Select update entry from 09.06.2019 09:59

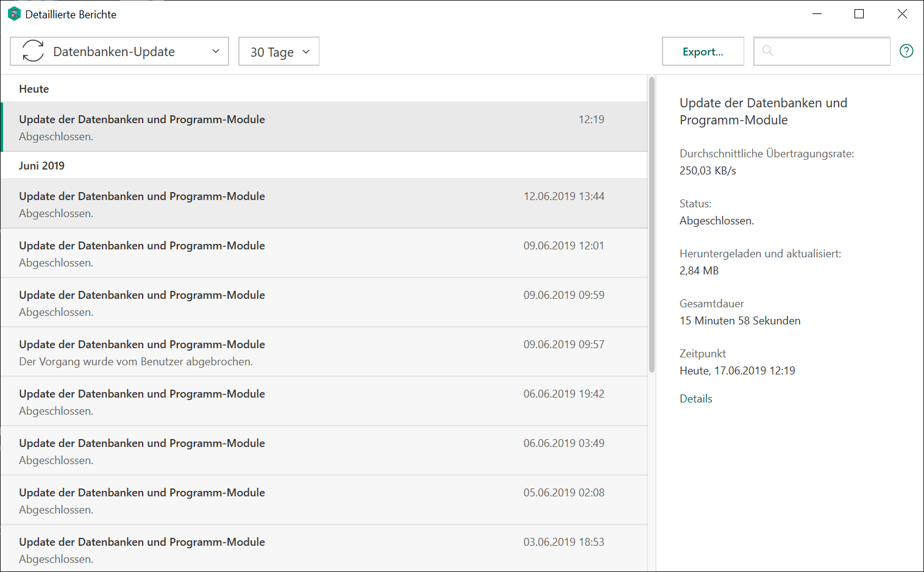pos(323,302)
